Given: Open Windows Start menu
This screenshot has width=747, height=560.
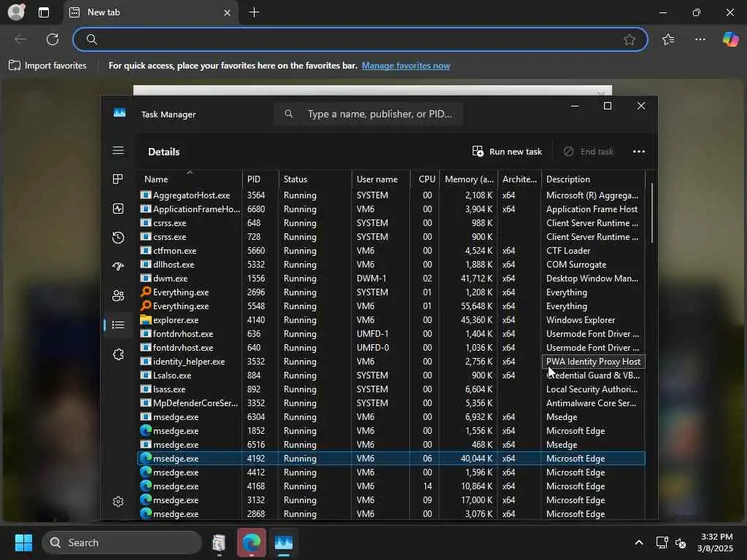Looking at the screenshot, I should 23,542.
